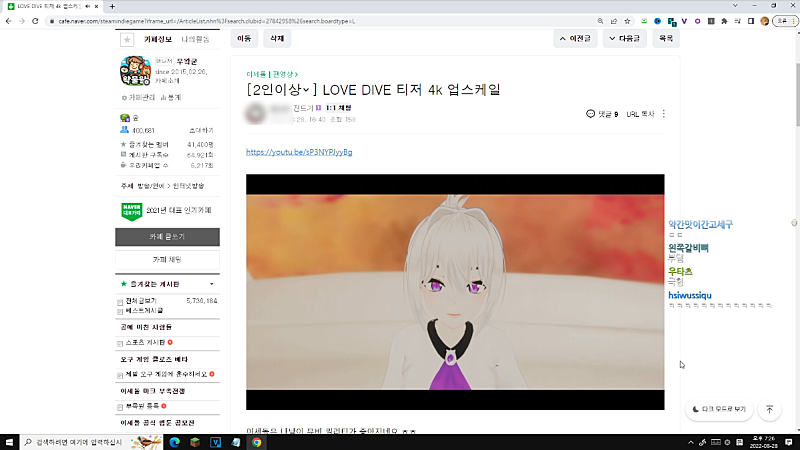Viewport: 800px width, 450px height.
Task: Mute the tab via speaker icon
Action: pos(87,6)
